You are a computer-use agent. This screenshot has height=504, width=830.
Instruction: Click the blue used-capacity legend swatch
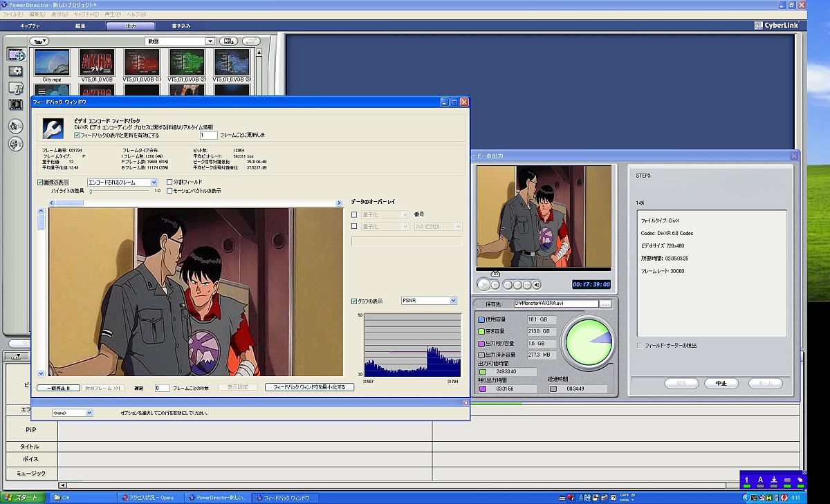[482, 320]
